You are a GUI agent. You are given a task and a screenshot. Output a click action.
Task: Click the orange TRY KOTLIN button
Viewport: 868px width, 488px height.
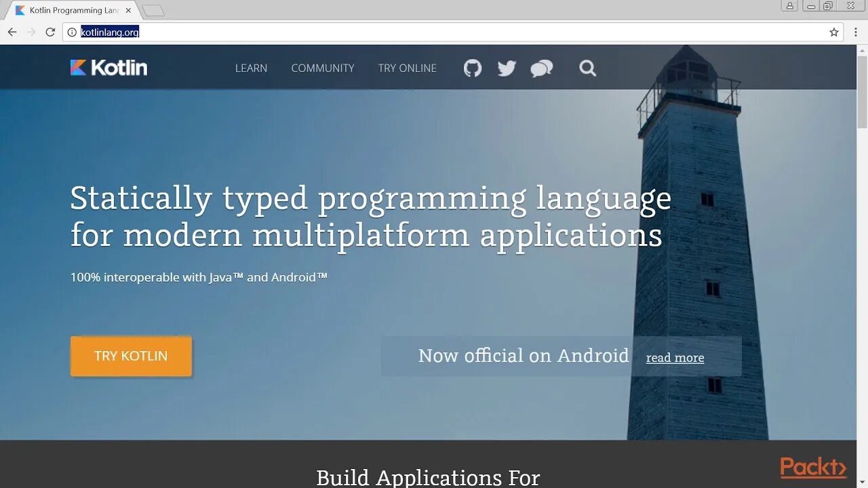[x=131, y=356]
